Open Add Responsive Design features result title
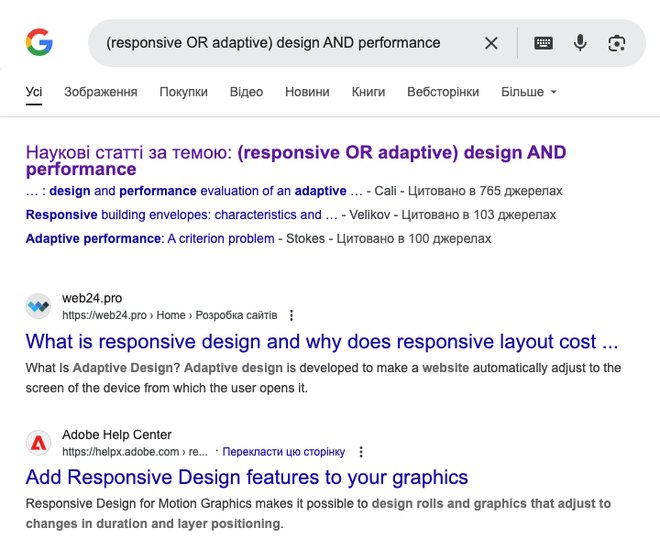660x550 pixels. 247,477
